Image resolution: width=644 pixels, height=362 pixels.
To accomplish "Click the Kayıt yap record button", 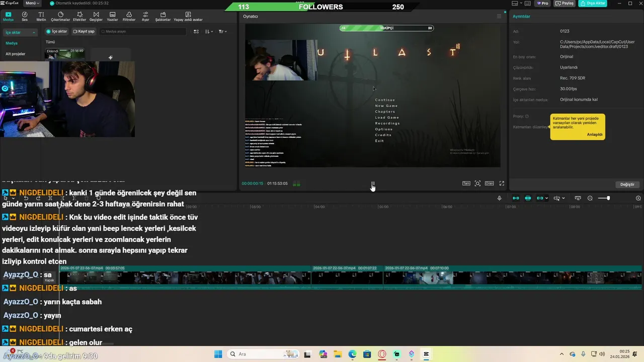I will [84, 31].
